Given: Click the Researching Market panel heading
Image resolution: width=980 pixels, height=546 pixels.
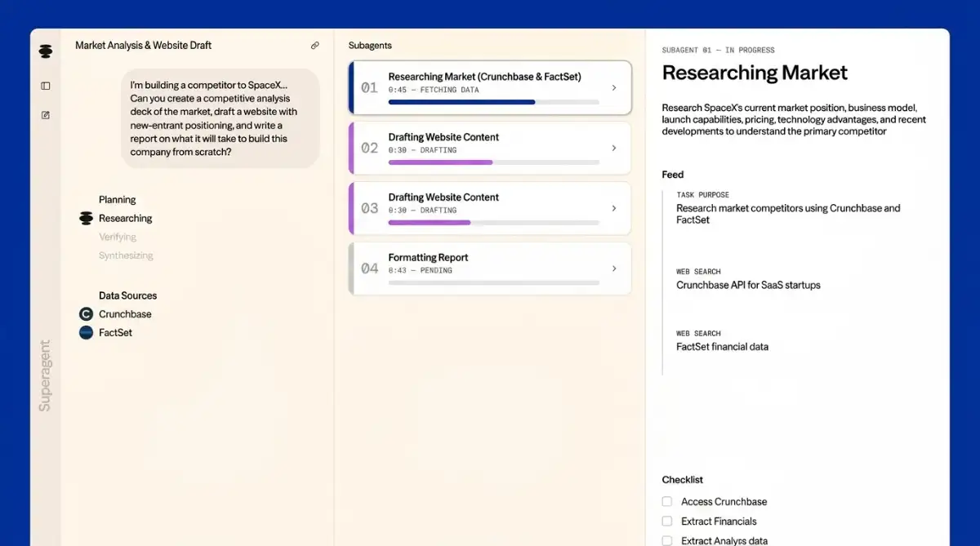Looking at the screenshot, I should 755,73.
